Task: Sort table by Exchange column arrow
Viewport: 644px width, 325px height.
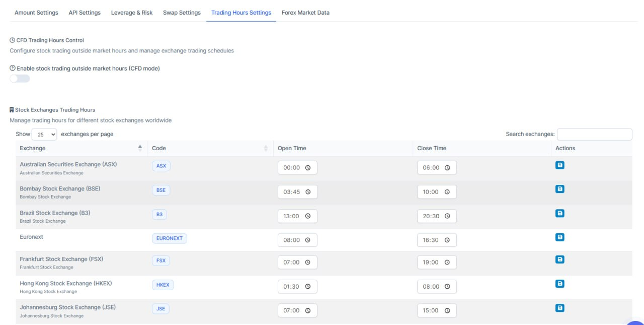Action: [140, 148]
